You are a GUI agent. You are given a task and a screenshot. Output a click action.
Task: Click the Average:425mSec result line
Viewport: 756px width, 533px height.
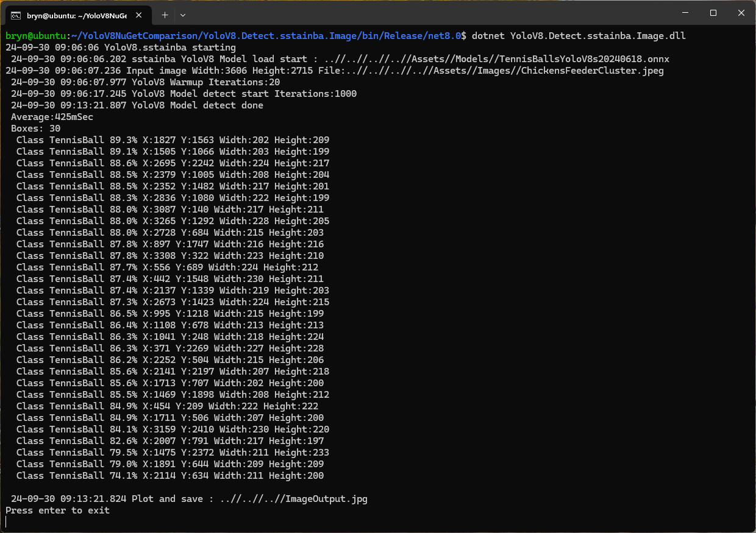pos(51,116)
